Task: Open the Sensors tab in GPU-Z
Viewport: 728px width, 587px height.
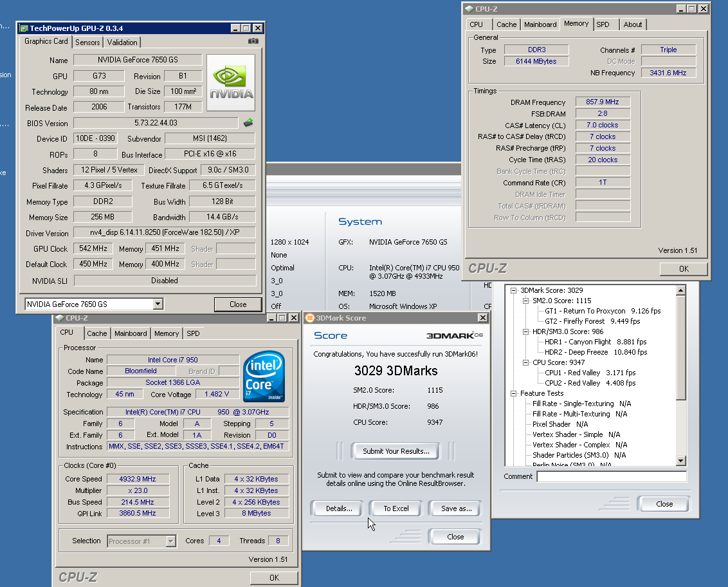Action: tap(87, 42)
